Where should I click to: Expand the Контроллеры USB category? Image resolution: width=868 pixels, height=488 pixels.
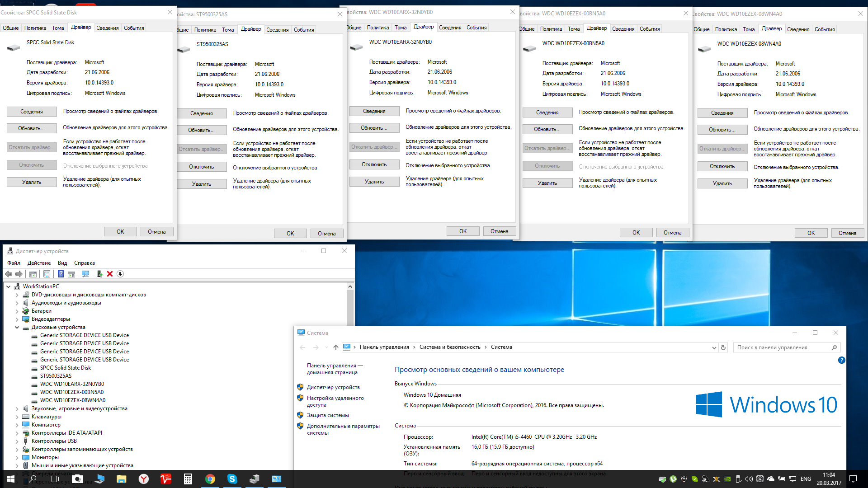pos(17,441)
